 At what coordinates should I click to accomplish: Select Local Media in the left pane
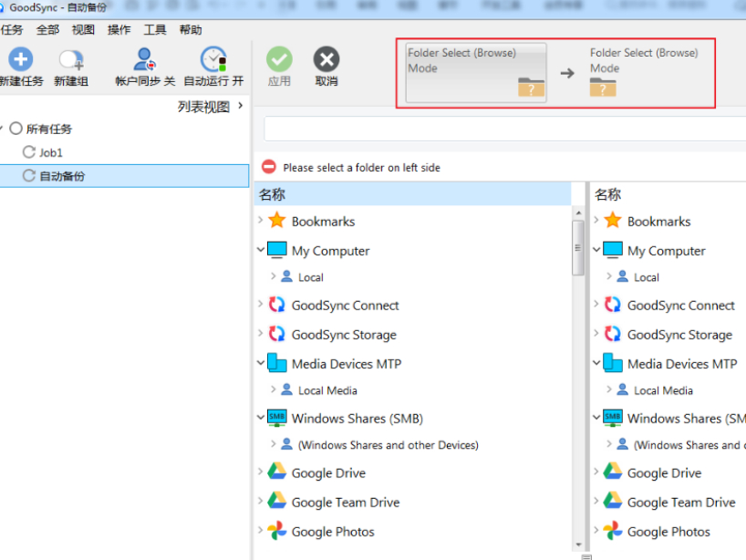pos(327,390)
